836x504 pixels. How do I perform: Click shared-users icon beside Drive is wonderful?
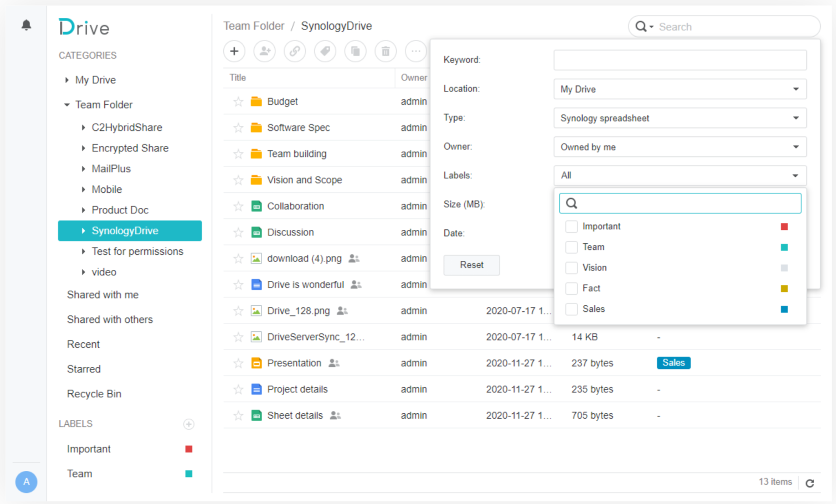click(356, 285)
